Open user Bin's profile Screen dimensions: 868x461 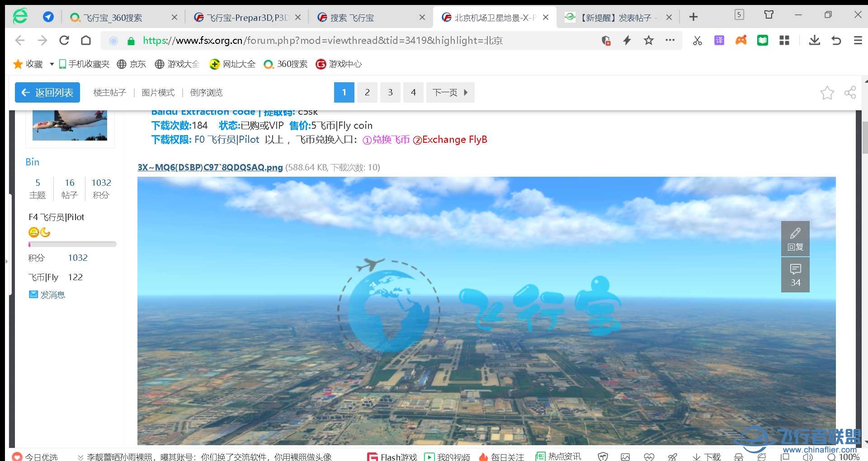[x=32, y=162]
